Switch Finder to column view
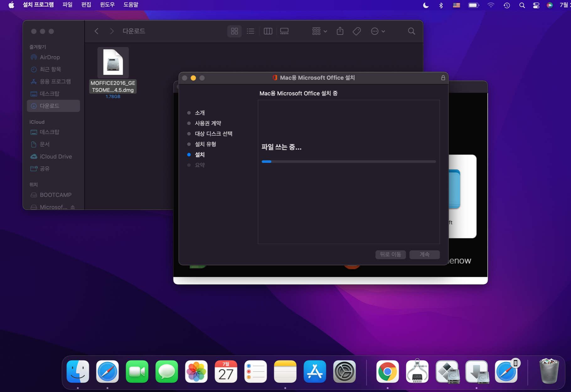Screen dimensions: 571x392 click(x=268, y=31)
